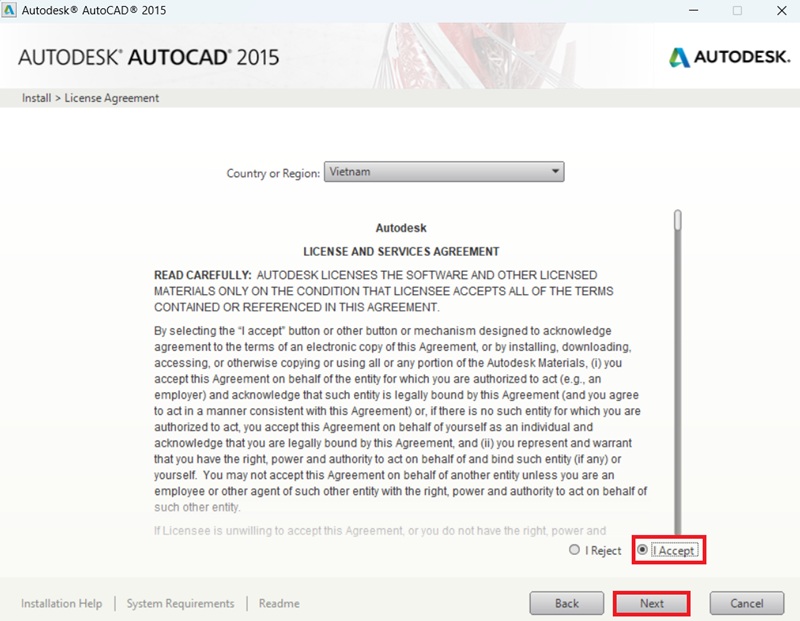
Task: View the System Requirements link
Action: 180,603
